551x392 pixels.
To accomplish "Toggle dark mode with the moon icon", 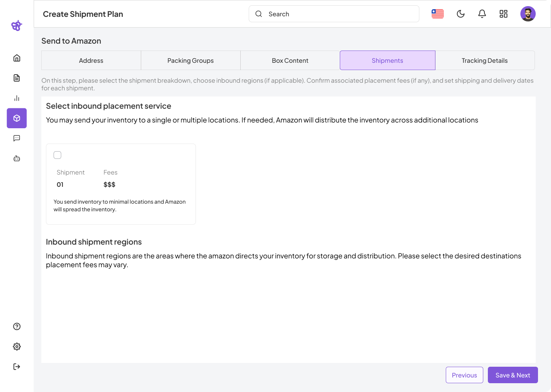I will coord(461,14).
